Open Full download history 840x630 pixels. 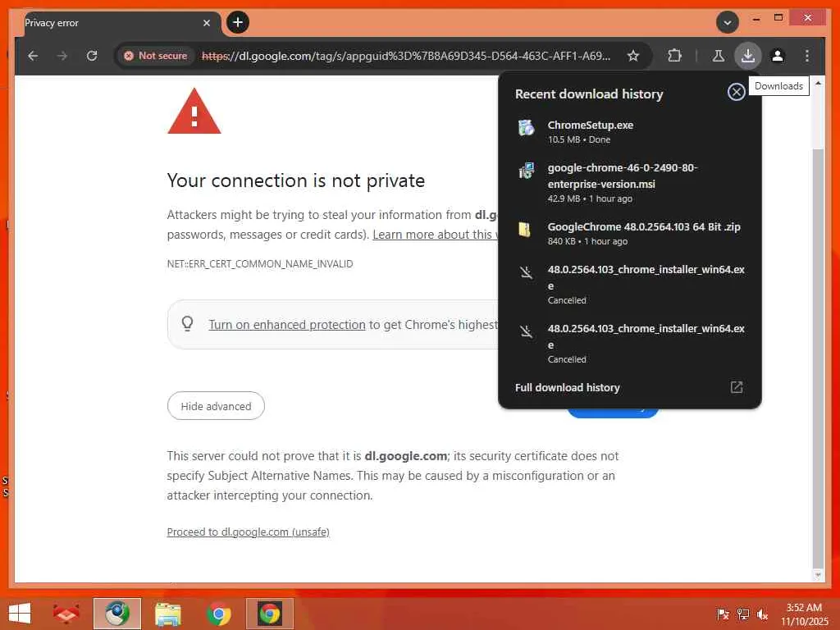tap(629, 387)
